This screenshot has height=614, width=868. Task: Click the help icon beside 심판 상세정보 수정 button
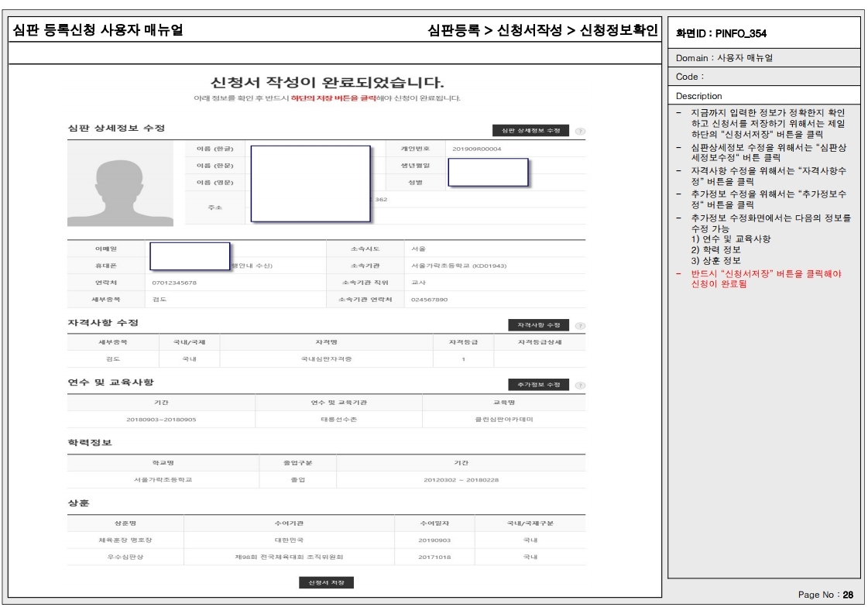(580, 131)
